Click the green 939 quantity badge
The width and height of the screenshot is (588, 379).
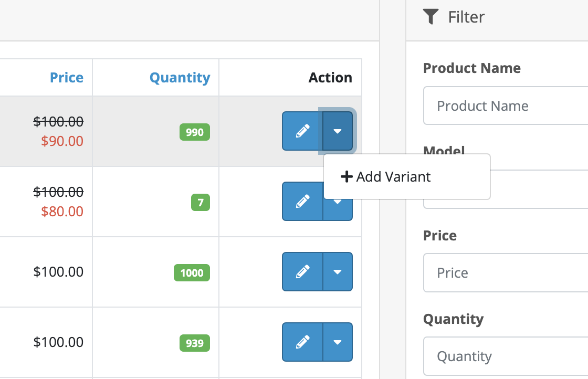tap(195, 343)
